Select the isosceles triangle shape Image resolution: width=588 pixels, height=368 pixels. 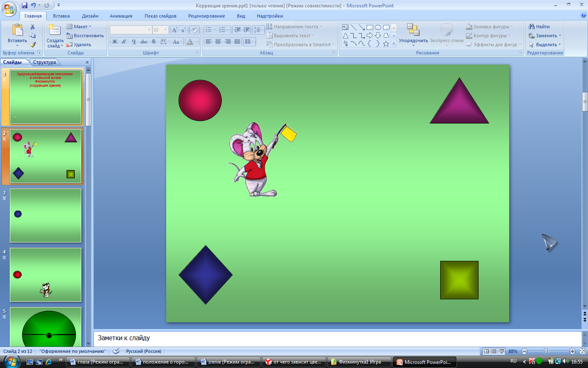[x=345, y=36]
